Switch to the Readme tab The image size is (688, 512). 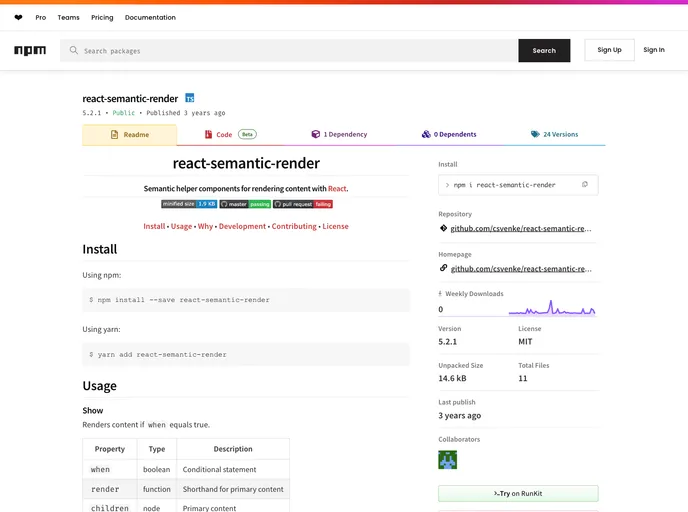(x=129, y=135)
